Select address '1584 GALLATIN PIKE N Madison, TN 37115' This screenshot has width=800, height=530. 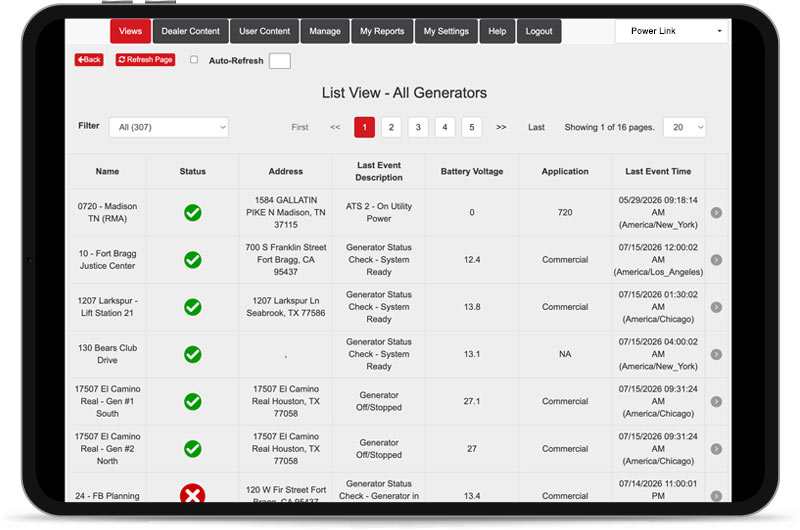point(286,213)
